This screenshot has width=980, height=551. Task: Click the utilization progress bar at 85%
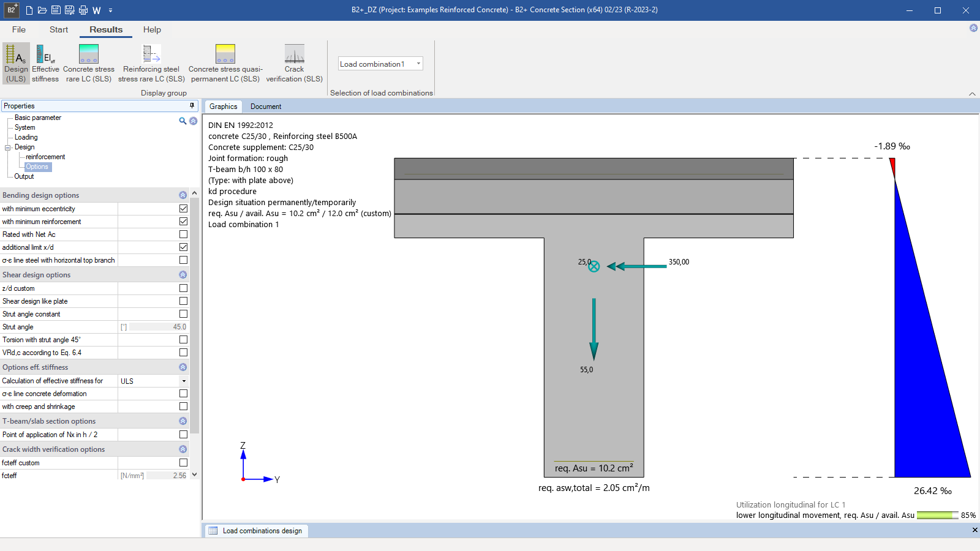(937, 515)
